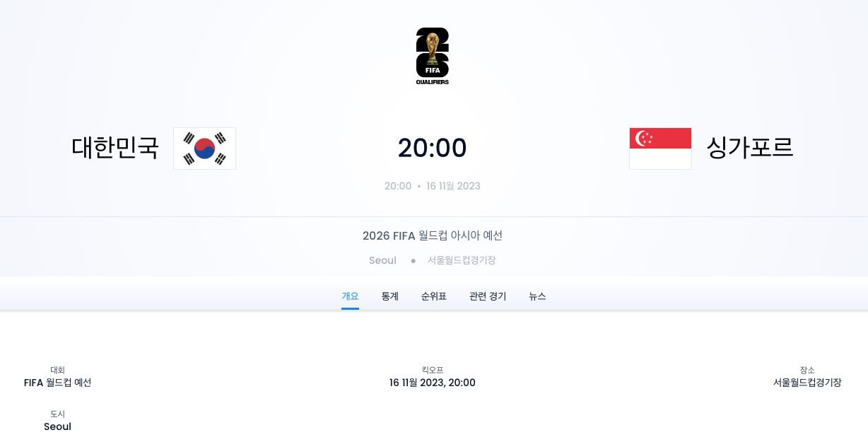868x447 pixels.
Task: Select the 싱가포르 team name
Action: pyautogui.click(x=749, y=149)
